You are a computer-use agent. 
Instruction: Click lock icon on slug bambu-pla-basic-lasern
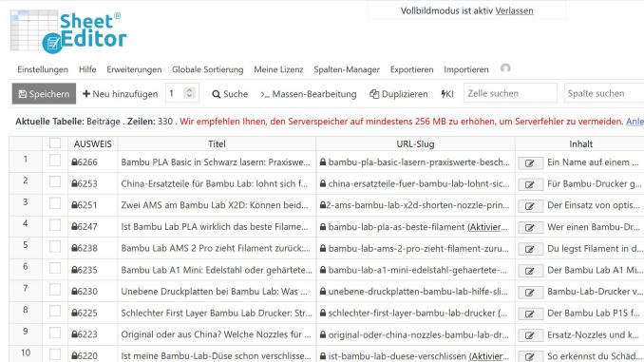click(323, 162)
